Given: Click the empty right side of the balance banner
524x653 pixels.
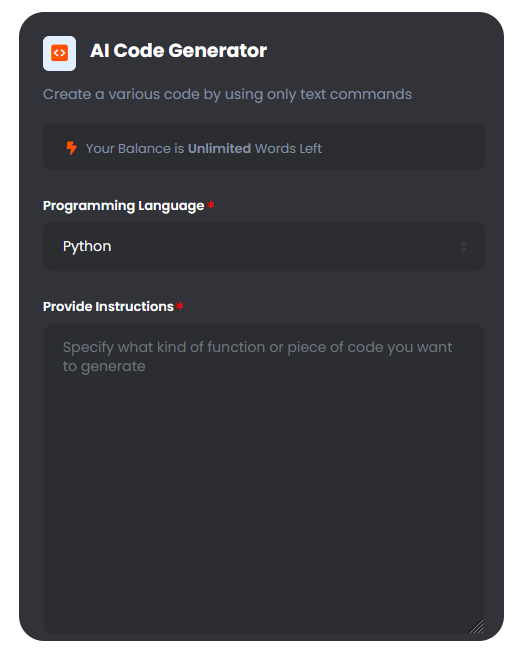Looking at the screenshot, I should click(x=404, y=147).
